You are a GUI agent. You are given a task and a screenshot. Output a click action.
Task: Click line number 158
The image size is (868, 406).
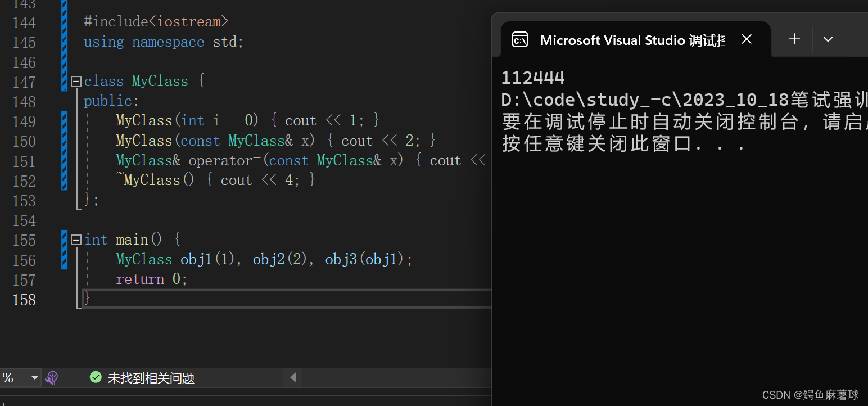click(24, 300)
